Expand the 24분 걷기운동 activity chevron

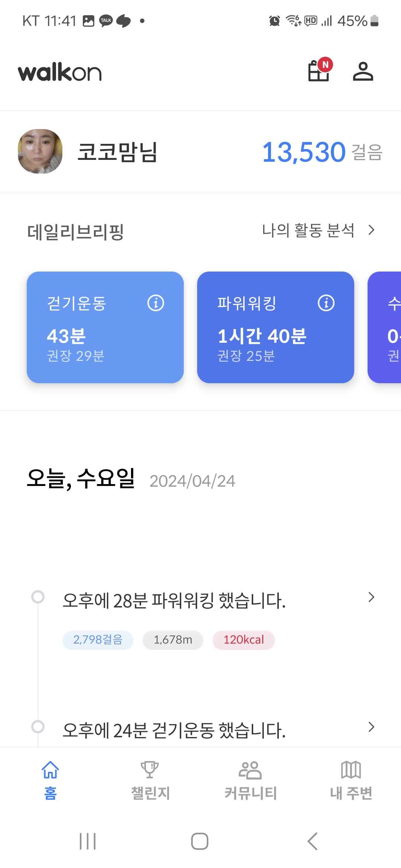[371, 727]
